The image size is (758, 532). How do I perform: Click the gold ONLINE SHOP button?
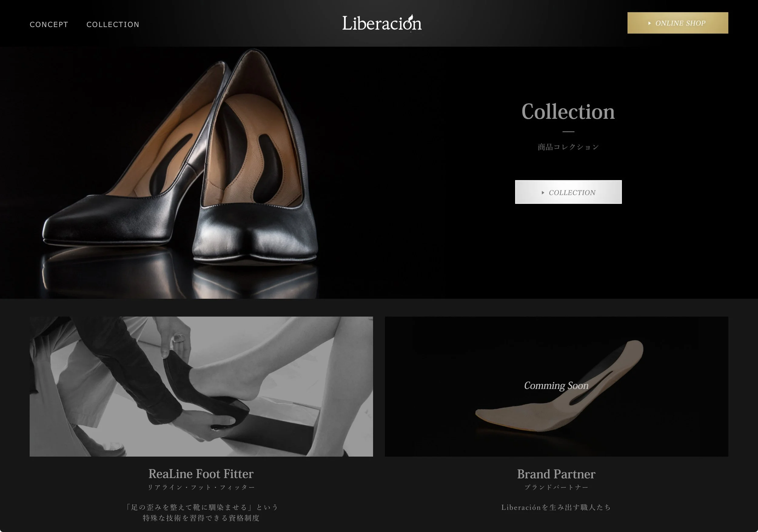(677, 23)
